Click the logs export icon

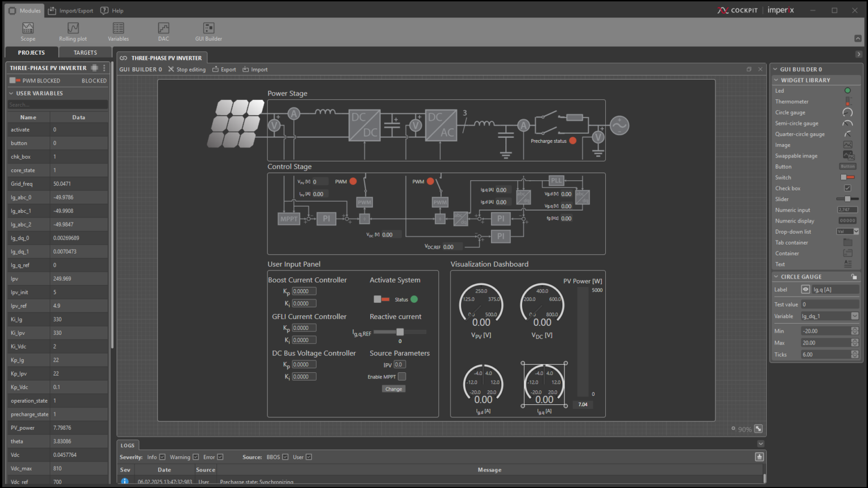tap(759, 457)
